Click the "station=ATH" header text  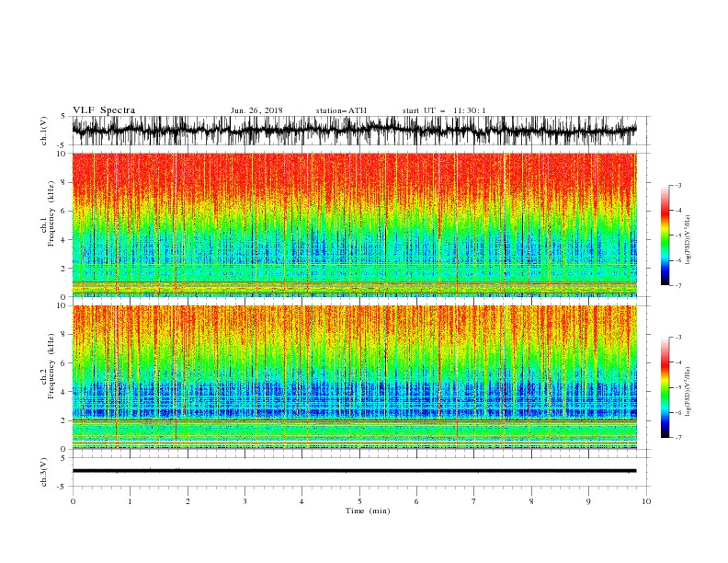point(341,110)
